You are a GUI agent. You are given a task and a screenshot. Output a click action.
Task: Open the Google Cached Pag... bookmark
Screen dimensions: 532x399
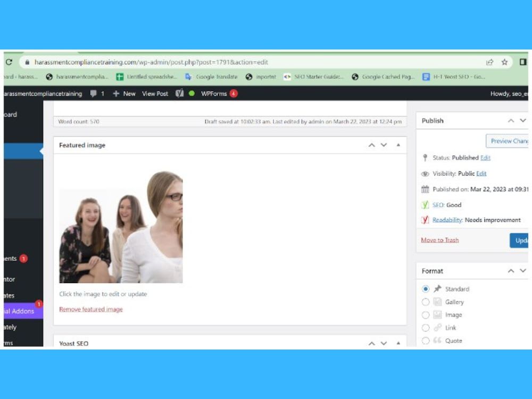(383, 77)
